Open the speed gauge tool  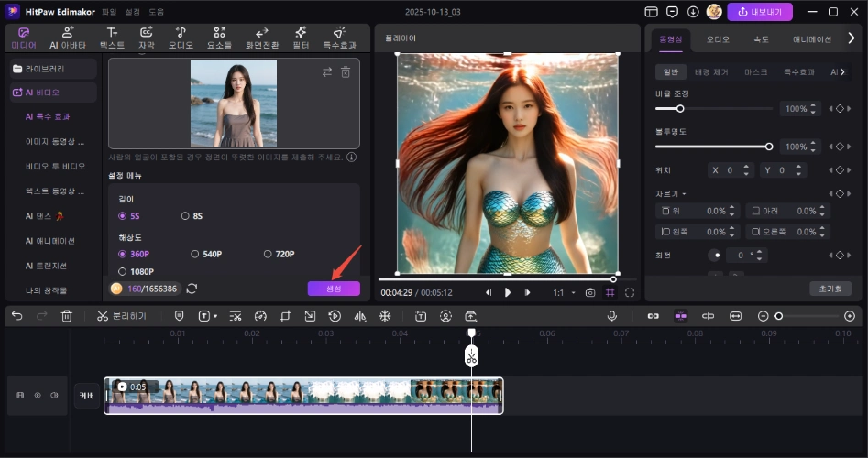click(260, 316)
